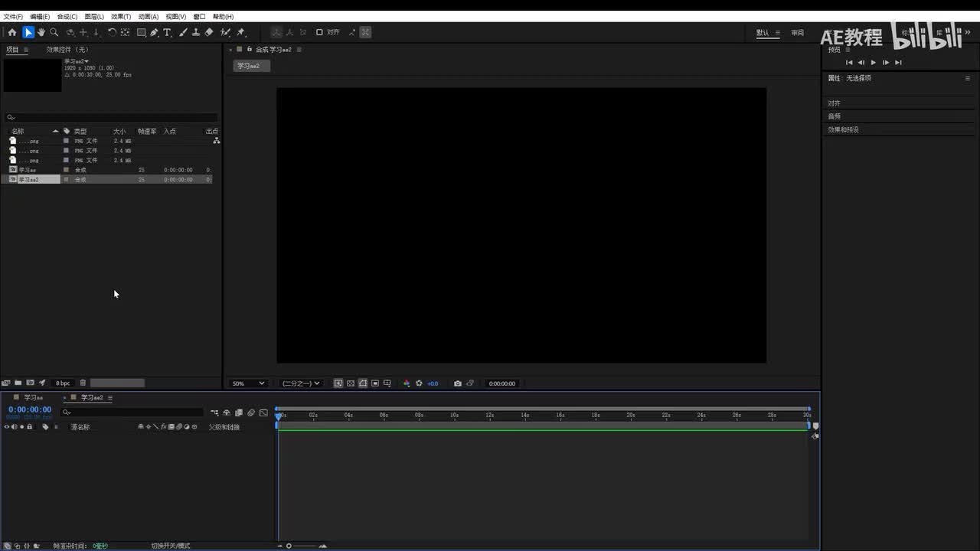The image size is (980, 551).
Task: Open the 属性 panel options menu
Action: (x=967, y=78)
